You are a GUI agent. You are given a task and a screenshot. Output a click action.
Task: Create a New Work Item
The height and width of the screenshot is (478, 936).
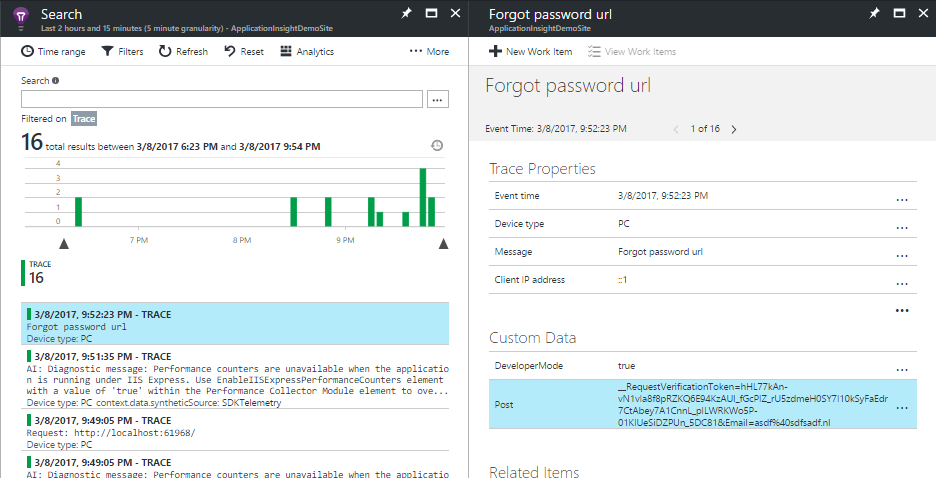pyautogui.click(x=531, y=51)
